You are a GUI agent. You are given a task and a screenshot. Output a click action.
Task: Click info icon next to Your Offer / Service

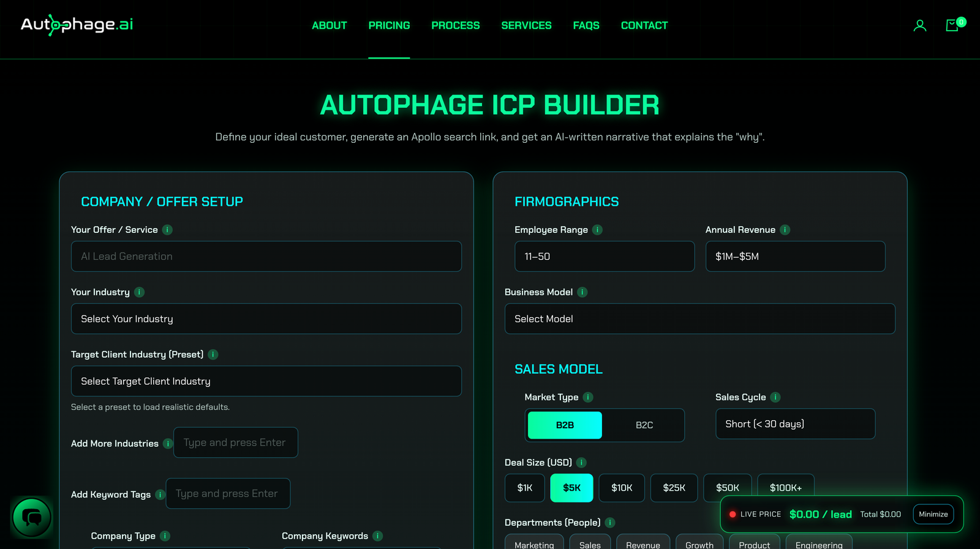pos(167,230)
